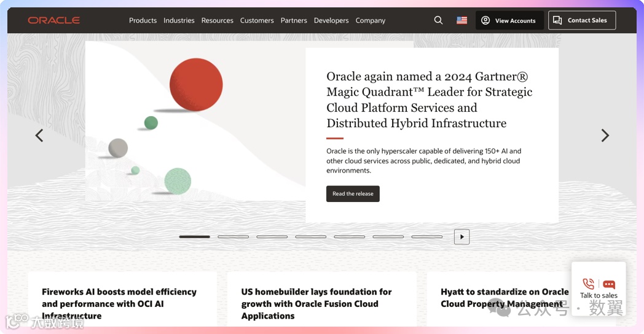Click the Read the release button
This screenshot has height=334, width=644.
pyautogui.click(x=353, y=193)
